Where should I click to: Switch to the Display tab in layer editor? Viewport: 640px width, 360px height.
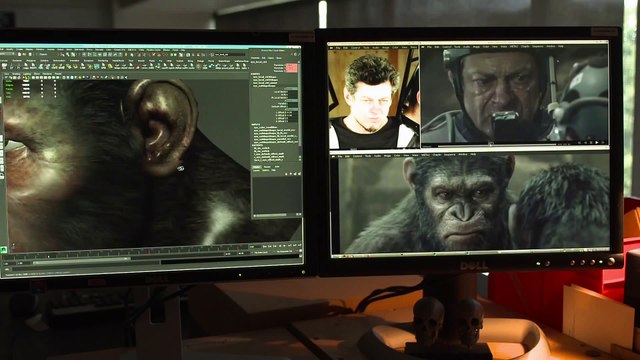(x=257, y=167)
